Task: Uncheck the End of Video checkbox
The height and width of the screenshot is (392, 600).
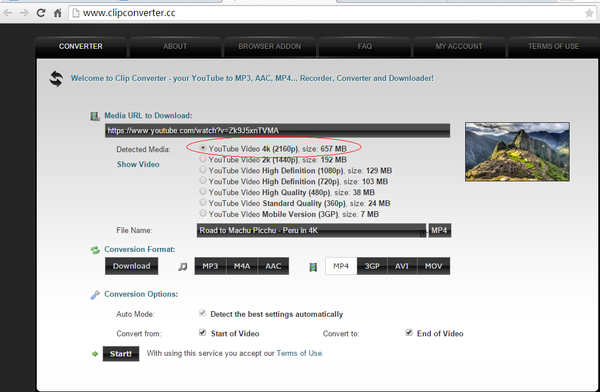Action: (x=409, y=332)
